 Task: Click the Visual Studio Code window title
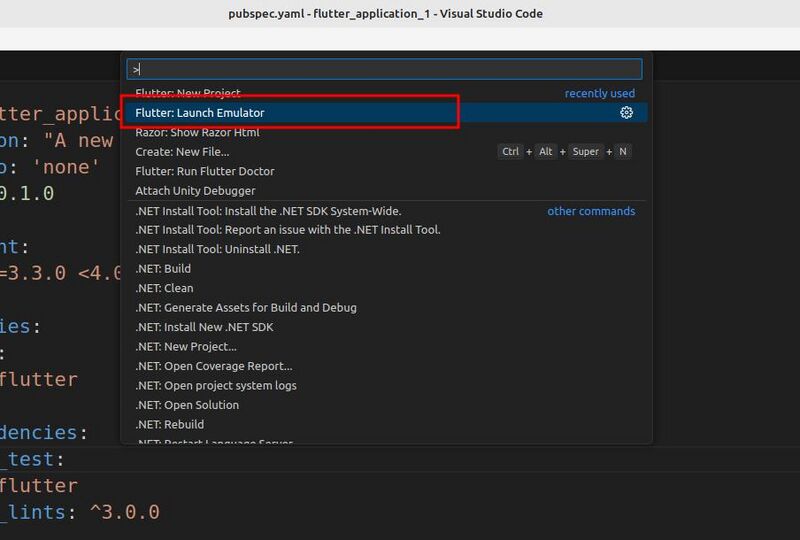click(x=385, y=14)
